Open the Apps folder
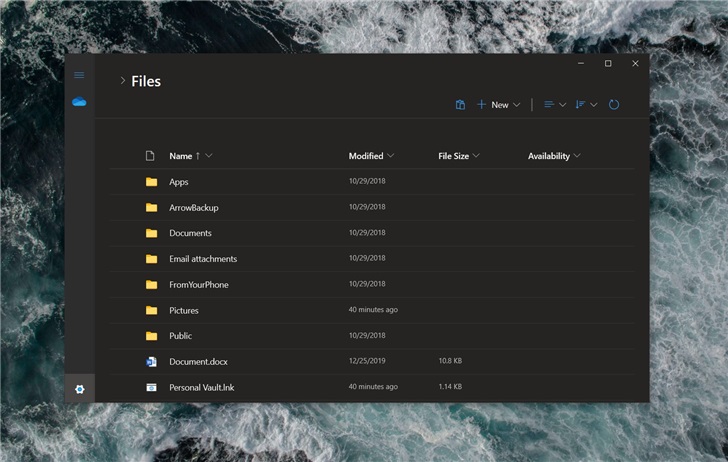The height and width of the screenshot is (462, 728). tap(179, 182)
